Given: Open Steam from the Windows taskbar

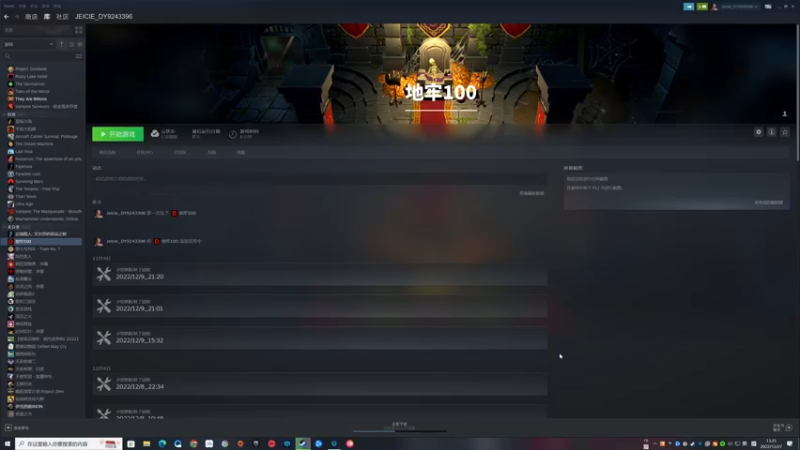Looking at the screenshot, I should pos(303,444).
